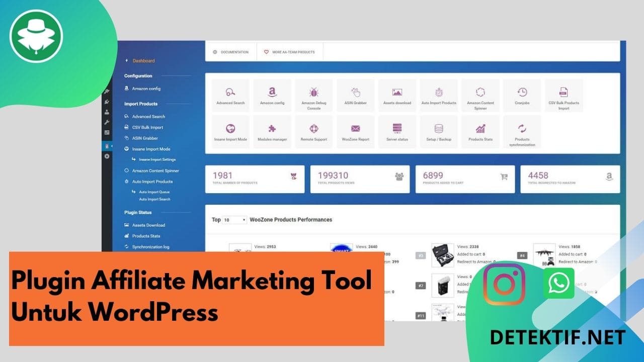The image size is (644, 362).
Task: Open the ASIN Grabber module tile
Action: 356,96
